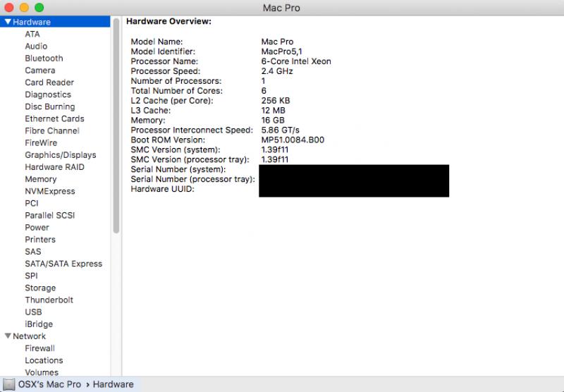Open Disc Burning details
The height and width of the screenshot is (392, 564).
coord(50,106)
